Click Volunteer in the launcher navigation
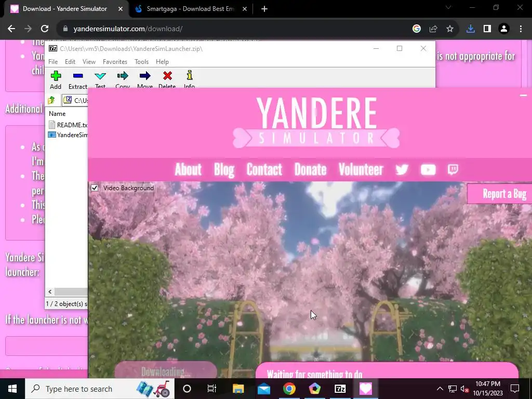 (x=361, y=169)
